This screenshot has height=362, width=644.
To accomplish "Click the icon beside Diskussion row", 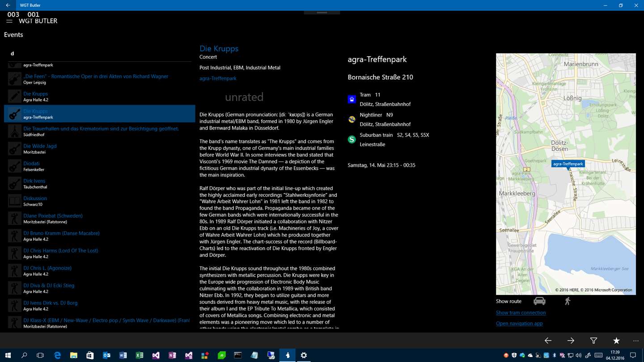I will (14, 201).
